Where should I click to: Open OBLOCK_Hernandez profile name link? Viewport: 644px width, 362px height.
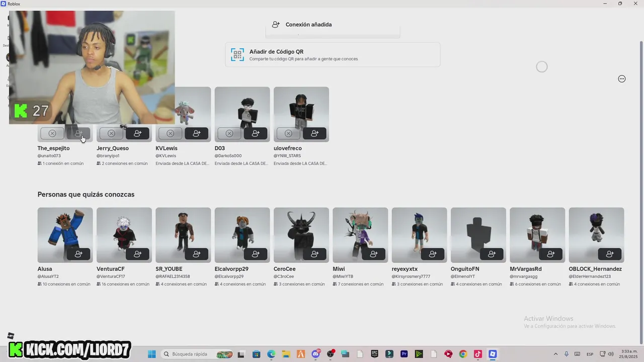click(x=595, y=269)
